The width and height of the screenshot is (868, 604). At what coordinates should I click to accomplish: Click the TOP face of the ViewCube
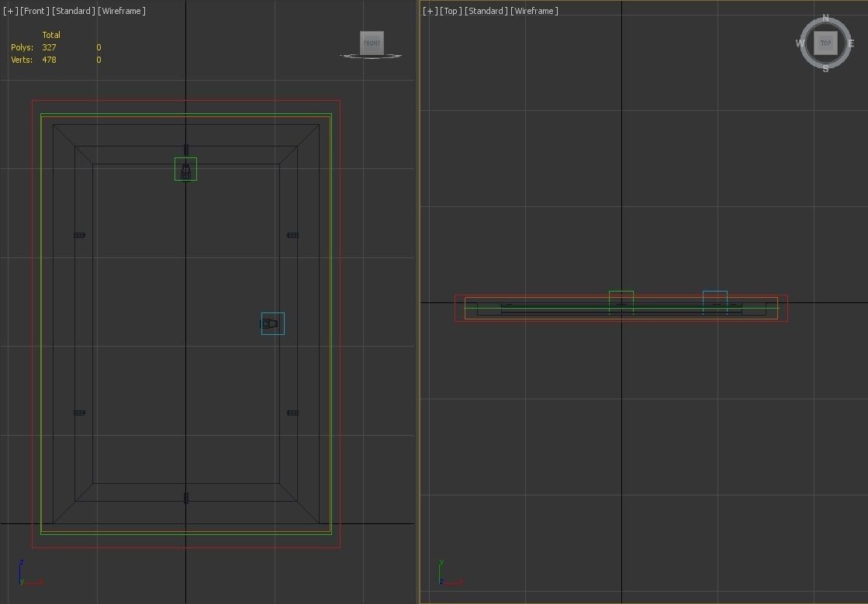point(825,43)
